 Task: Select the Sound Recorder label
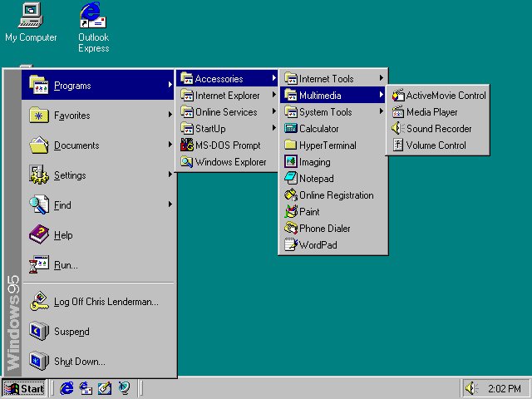click(439, 129)
